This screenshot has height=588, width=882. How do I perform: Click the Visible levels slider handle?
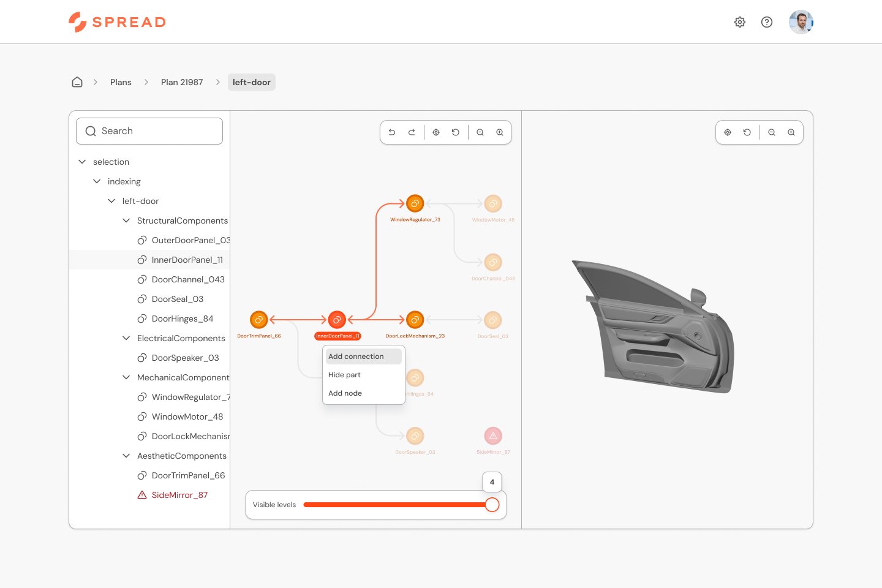pyautogui.click(x=492, y=505)
